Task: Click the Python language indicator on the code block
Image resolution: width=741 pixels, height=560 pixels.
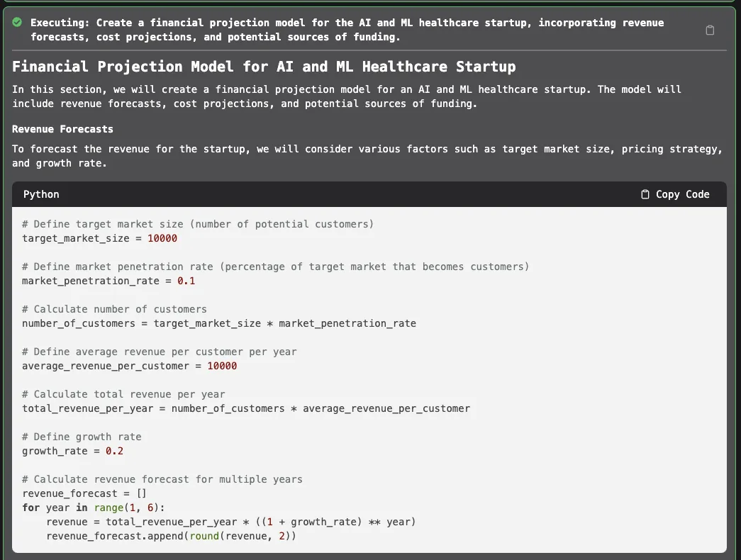Action: (x=41, y=194)
